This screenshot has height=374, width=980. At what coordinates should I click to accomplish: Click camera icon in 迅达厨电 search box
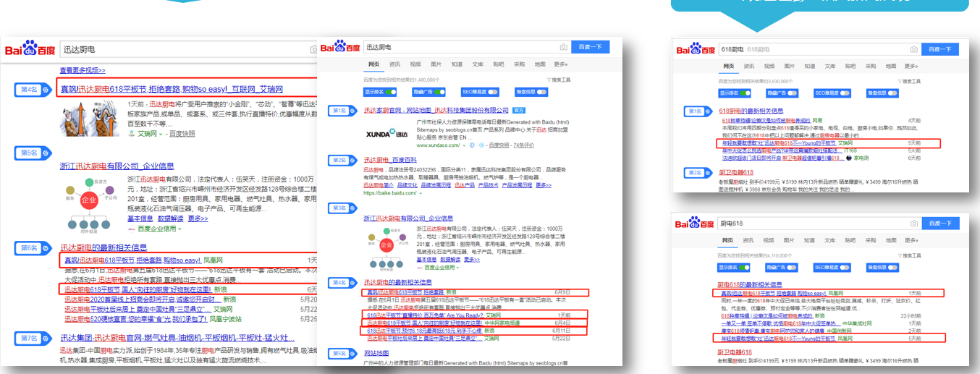pos(563,47)
